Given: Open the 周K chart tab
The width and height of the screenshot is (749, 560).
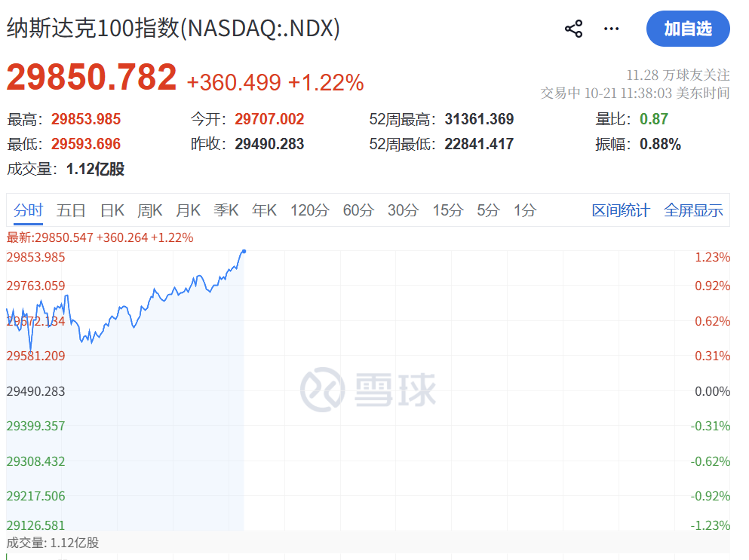Looking at the screenshot, I should [149, 210].
